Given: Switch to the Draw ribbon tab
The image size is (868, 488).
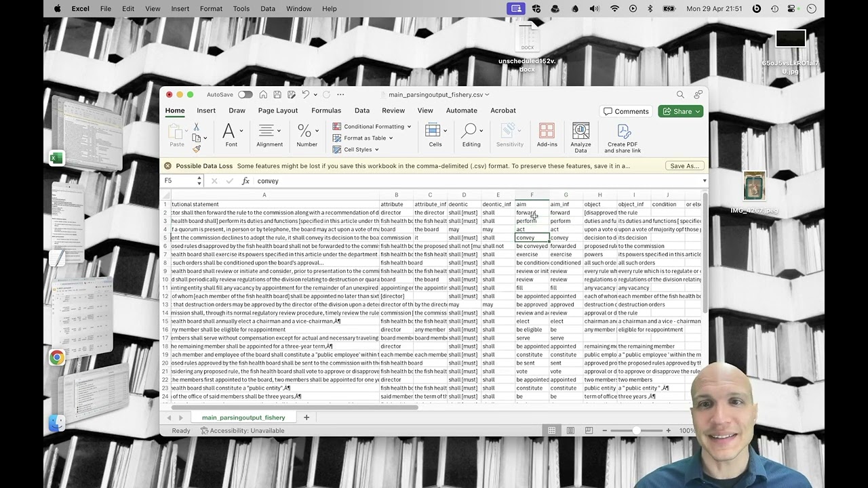Looking at the screenshot, I should (237, 110).
